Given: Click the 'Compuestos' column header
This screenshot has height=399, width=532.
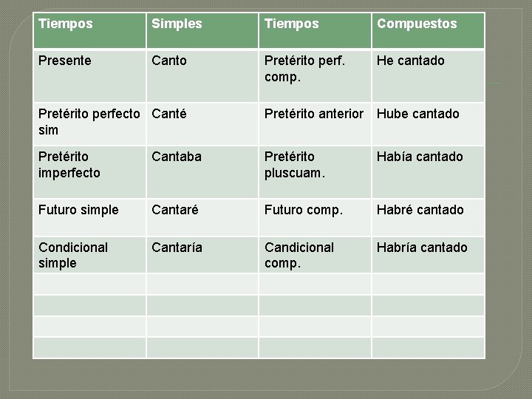Looking at the screenshot, I should pyautogui.click(x=428, y=30).
